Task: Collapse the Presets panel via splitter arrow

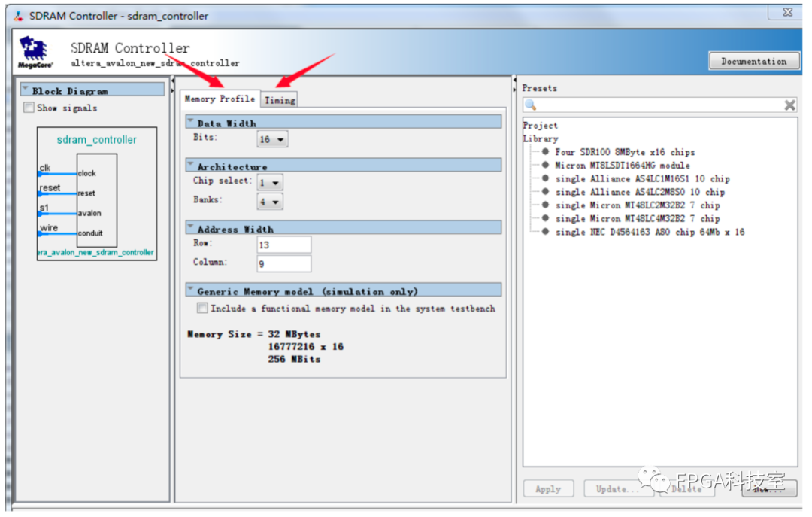Action: (x=514, y=90)
